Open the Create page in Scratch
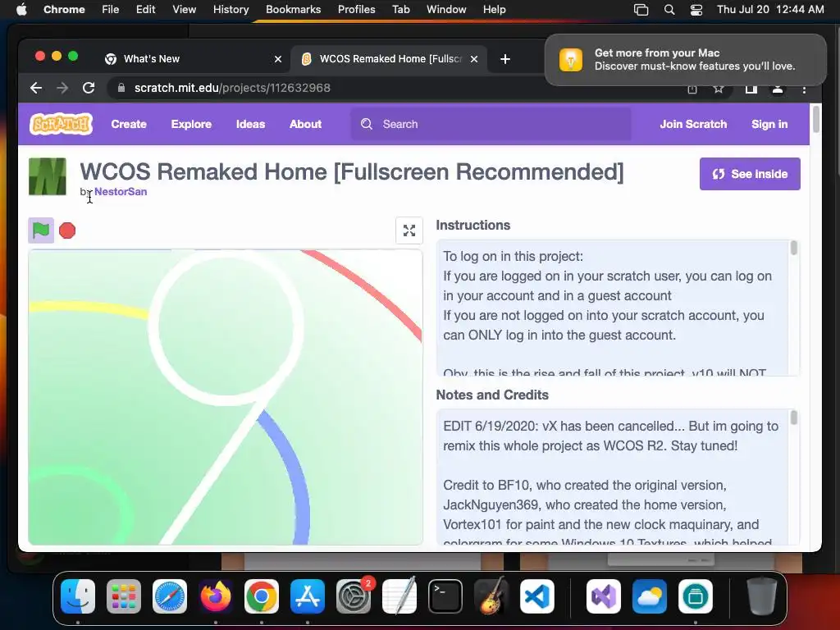The height and width of the screenshot is (630, 840). 129,125
